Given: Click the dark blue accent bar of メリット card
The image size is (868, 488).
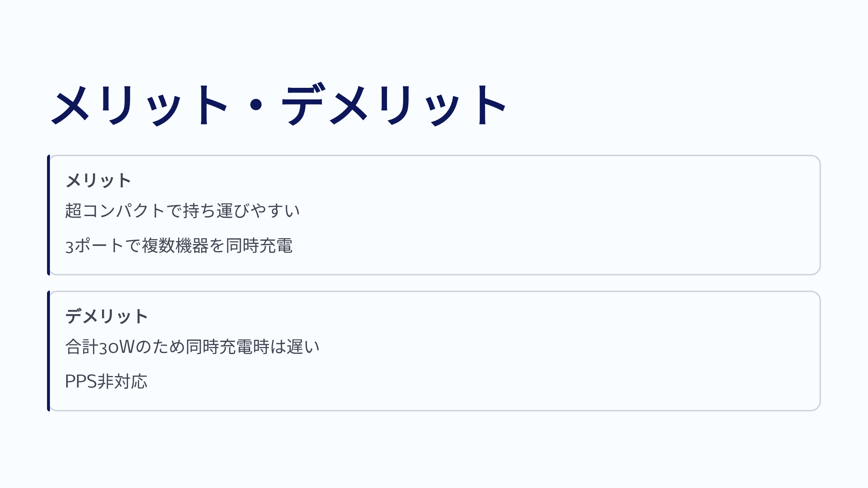Looking at the screenshot, I should click(48, 215).
